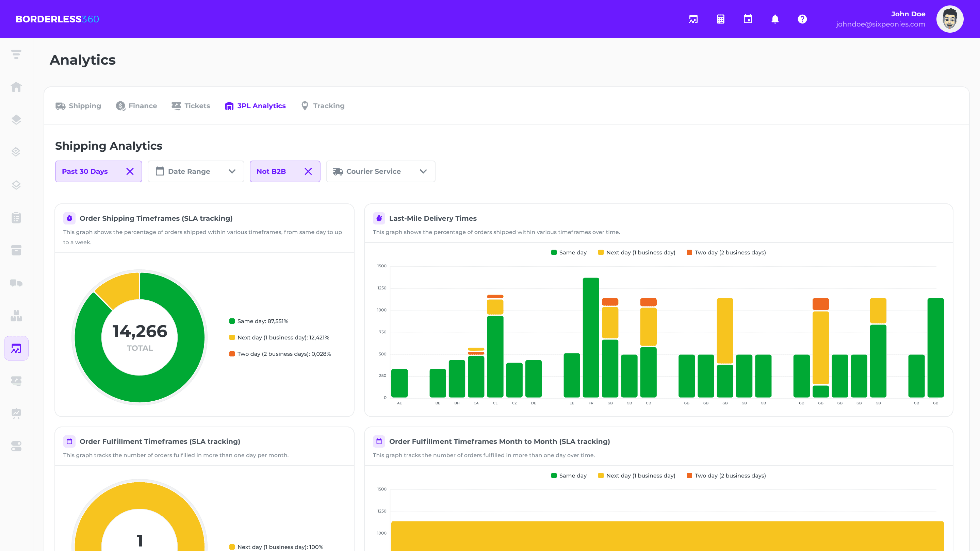Click John Doe profile avatar
The width and height of the screenshot is (980, 551).
pos(950,19)
